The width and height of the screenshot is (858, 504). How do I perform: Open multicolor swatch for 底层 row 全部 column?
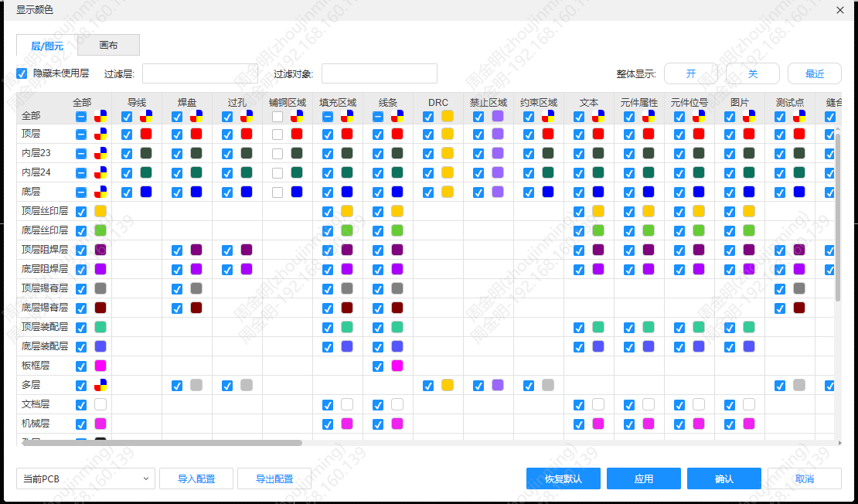coord(100,192)
